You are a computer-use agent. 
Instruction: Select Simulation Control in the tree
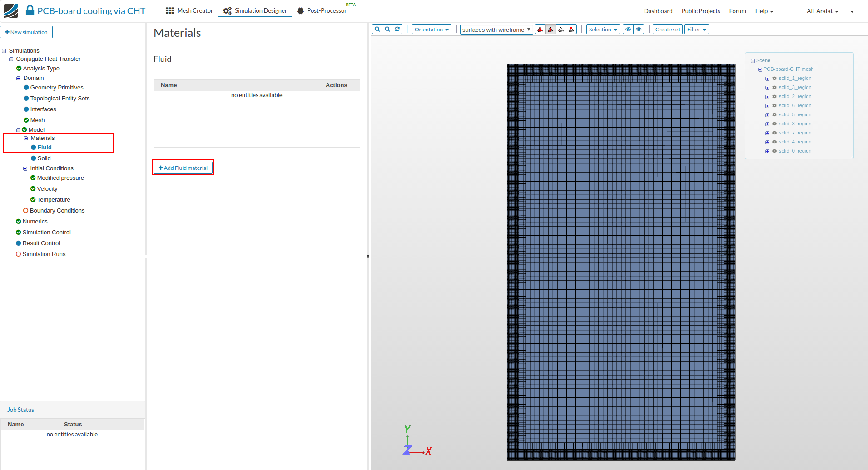click(47, 233)
